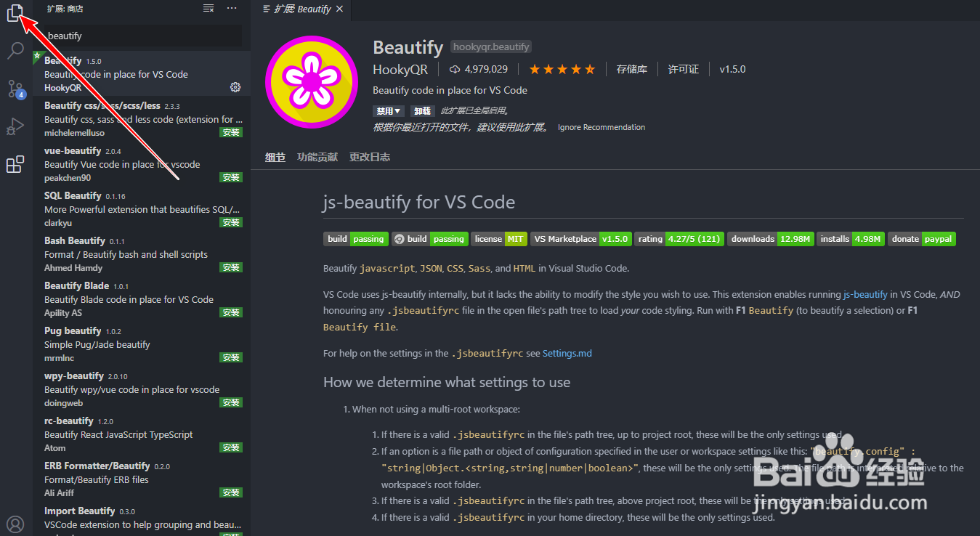Install the Bash Beautify extension

pos(231,268)
